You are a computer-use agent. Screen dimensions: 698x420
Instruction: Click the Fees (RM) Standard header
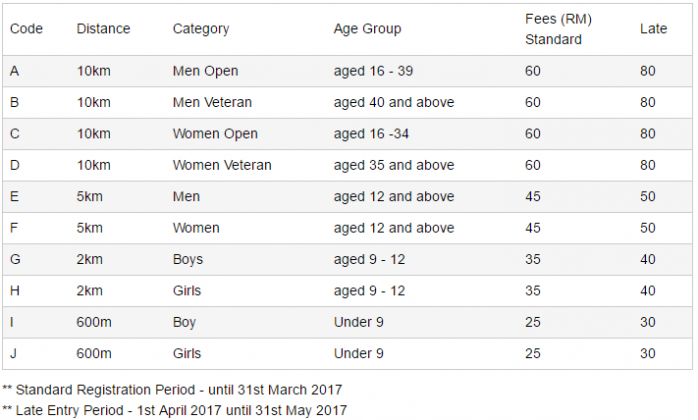click(558, 29)
